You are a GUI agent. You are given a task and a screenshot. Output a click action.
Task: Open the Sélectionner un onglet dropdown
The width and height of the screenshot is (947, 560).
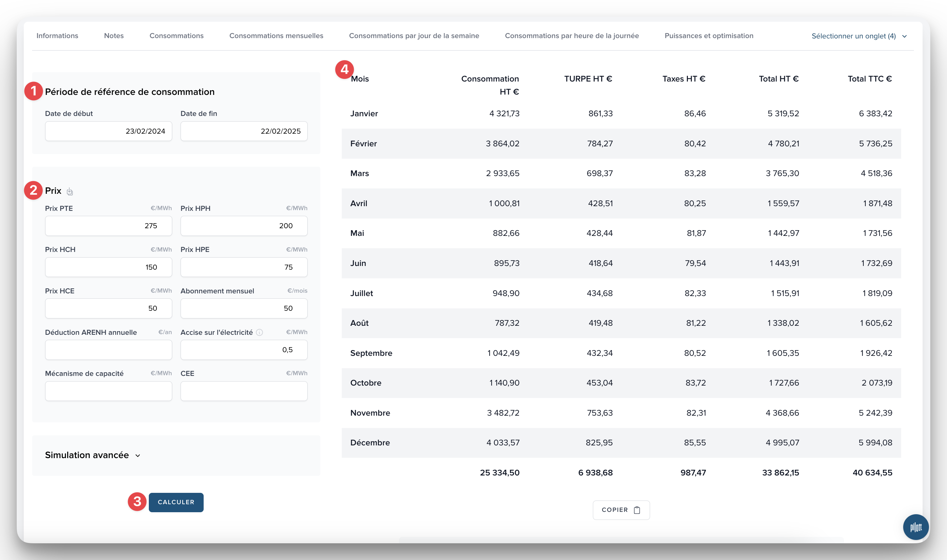853,36
